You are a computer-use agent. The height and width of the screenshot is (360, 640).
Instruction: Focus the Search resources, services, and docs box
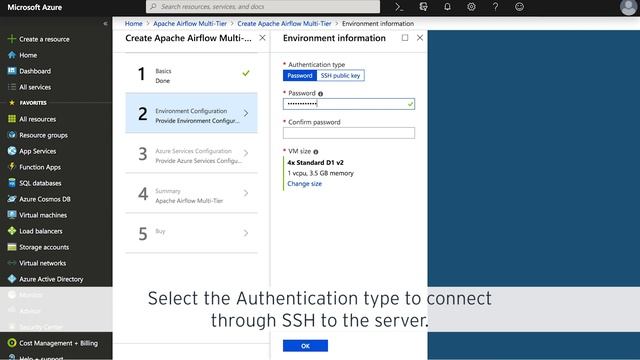[x=263, y=7]
